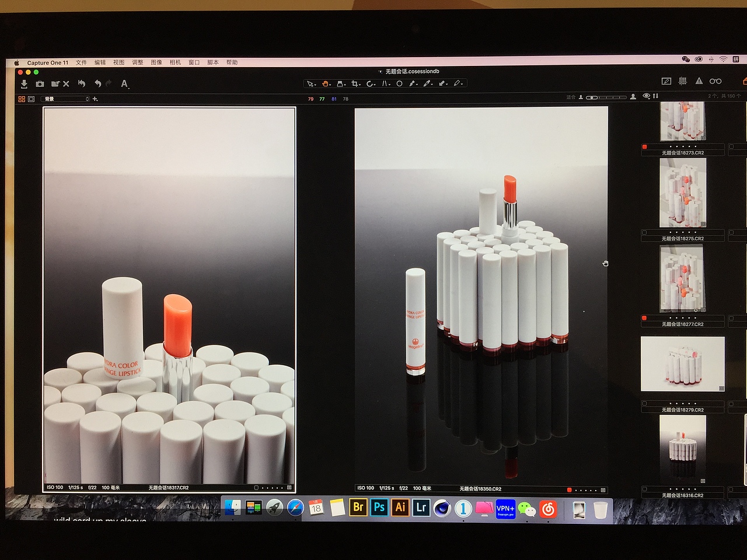Open the 图像 menu
This screenshot has width=747, height=560.
pos(156,62)
